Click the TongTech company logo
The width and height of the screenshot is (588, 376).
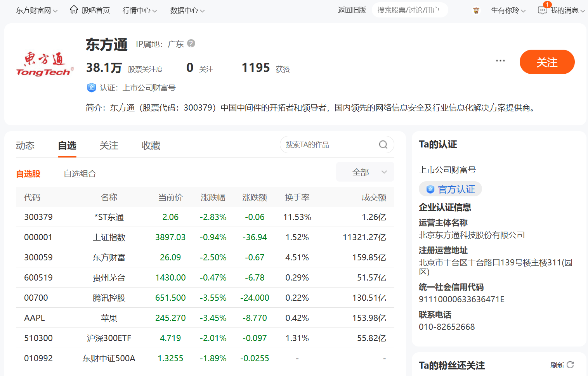[45, 64]
